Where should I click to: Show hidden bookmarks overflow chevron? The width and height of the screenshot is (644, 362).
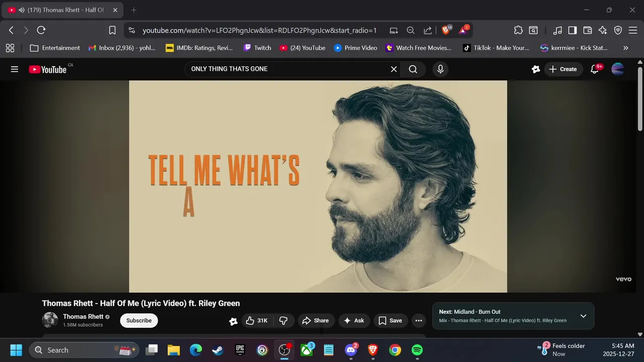click(x=626, y=48)
